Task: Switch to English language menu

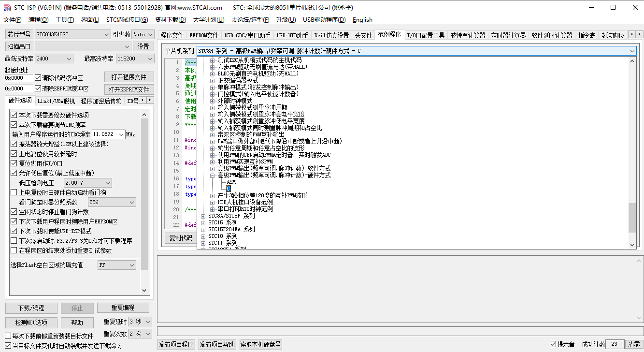Action: click(362, 20)
